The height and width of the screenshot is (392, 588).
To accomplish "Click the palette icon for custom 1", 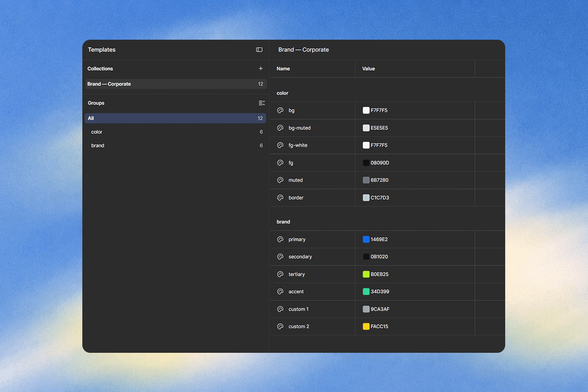I will coord(280,309).
